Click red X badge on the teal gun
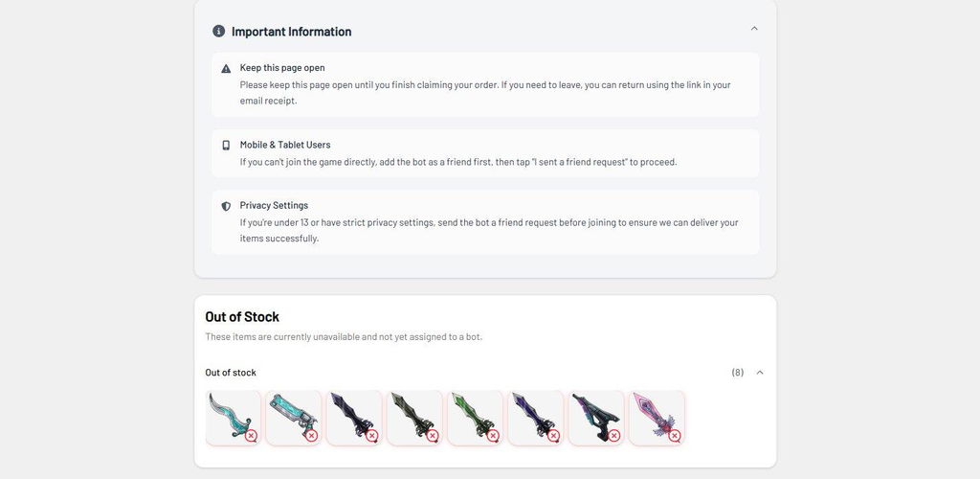The height and width of the screenshot is (479, 980). (311, 436)
